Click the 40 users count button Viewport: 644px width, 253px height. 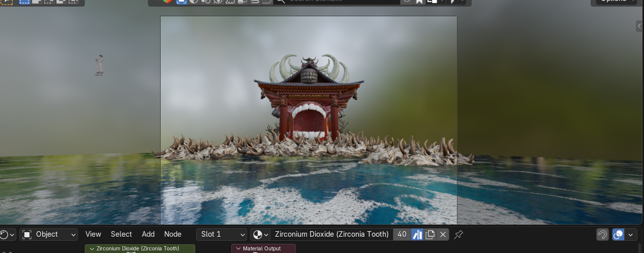pyautogui.click(x=402, y=234)
